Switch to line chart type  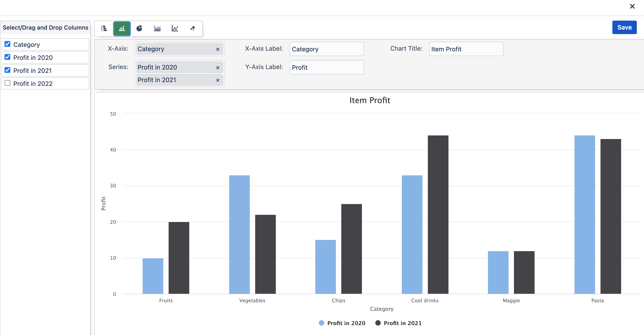point(175,28)
